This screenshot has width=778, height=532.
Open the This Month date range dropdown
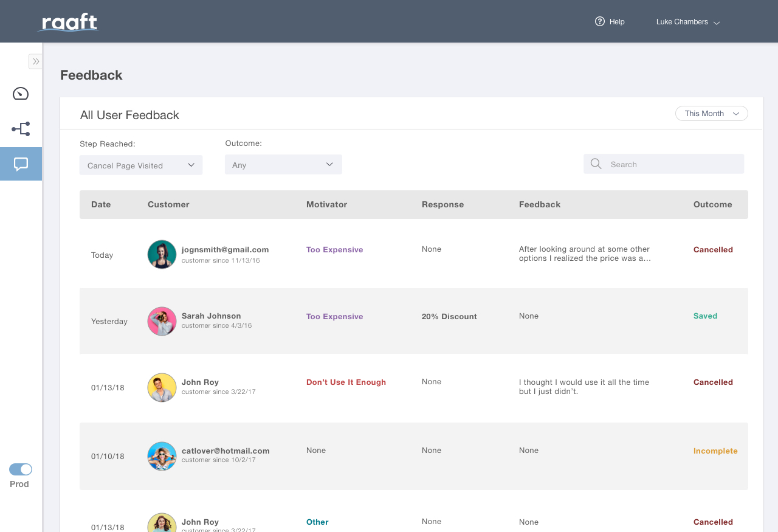click(711, 114)
